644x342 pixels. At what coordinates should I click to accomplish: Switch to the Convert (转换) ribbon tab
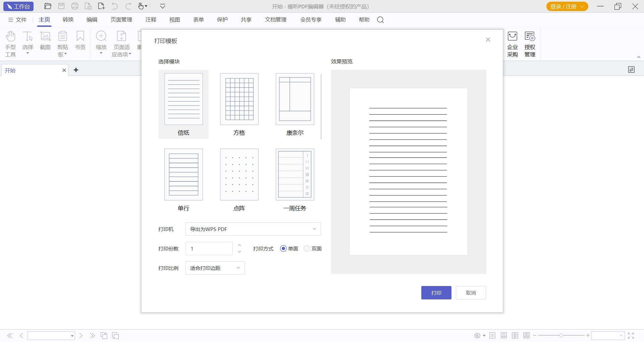pyautogui.click(x=68, y=20)
